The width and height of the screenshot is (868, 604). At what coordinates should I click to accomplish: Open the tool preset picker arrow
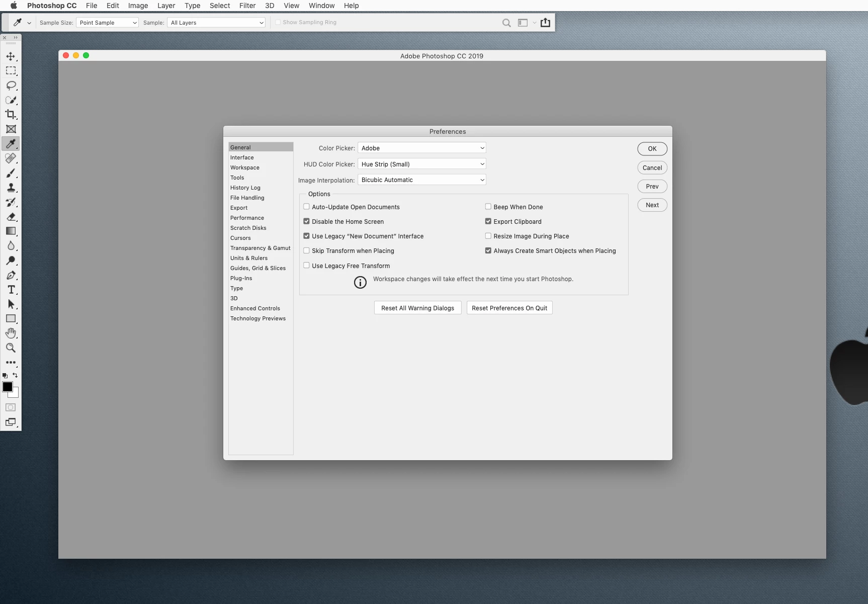click(29, 23)
